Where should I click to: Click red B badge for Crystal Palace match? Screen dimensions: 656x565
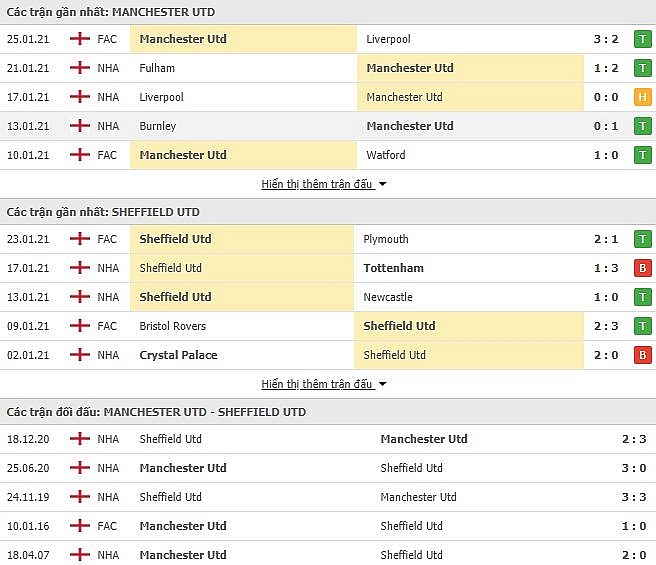(x=643, y=355)
